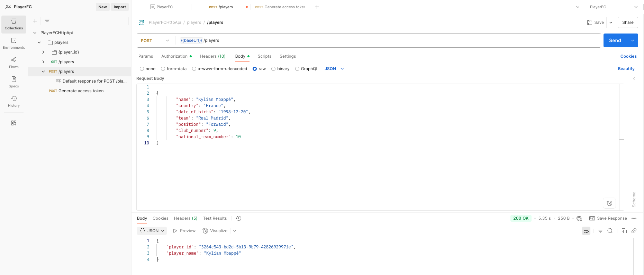Select the raw body type radio
This screenshot has height=275, width=644.
click(255, 69)
